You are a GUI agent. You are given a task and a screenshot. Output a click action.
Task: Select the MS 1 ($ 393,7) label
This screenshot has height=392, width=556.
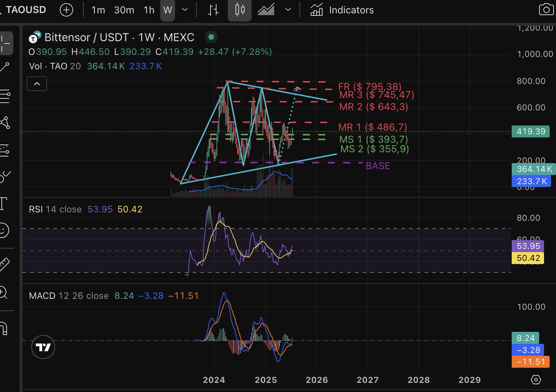click(374, 140)
